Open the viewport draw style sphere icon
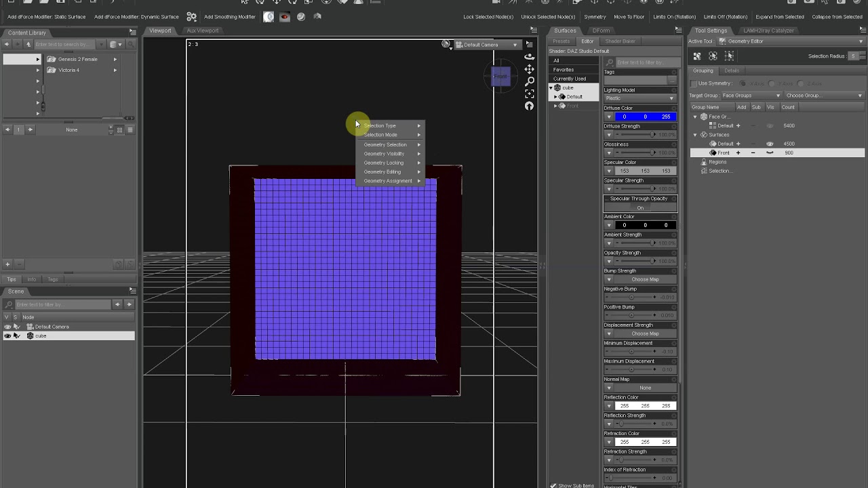The image size is (868, 488). 446,44
